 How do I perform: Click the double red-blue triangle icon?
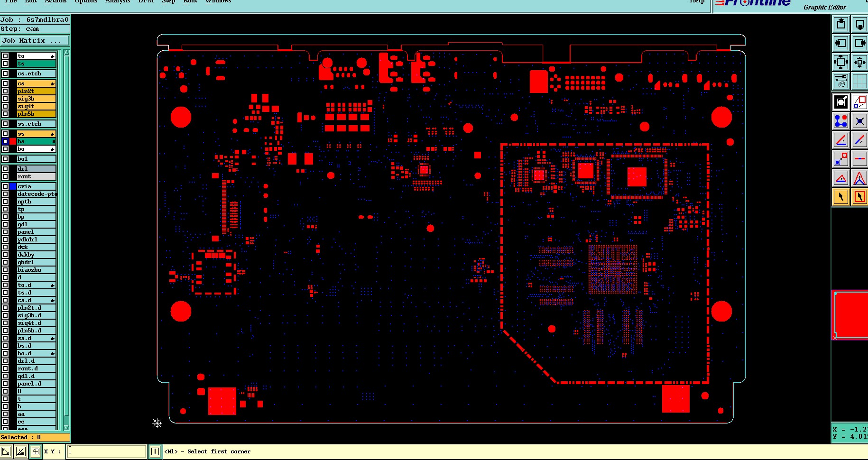[x=859, y=178]
